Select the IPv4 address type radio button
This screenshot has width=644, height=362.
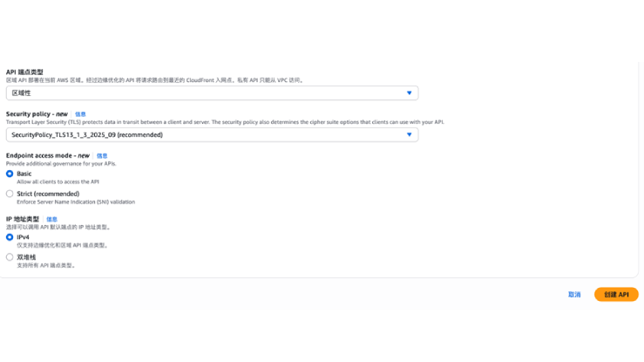tap(10, 237)
